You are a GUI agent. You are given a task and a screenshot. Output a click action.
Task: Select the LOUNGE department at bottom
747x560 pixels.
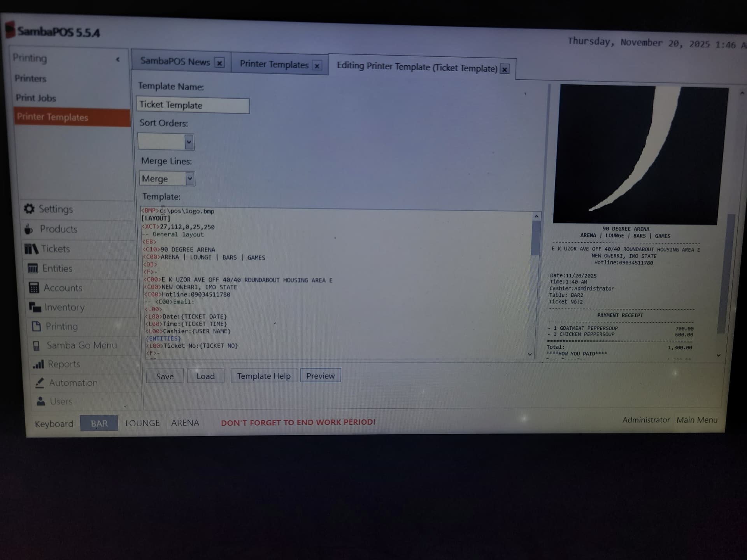pos(142,423)
